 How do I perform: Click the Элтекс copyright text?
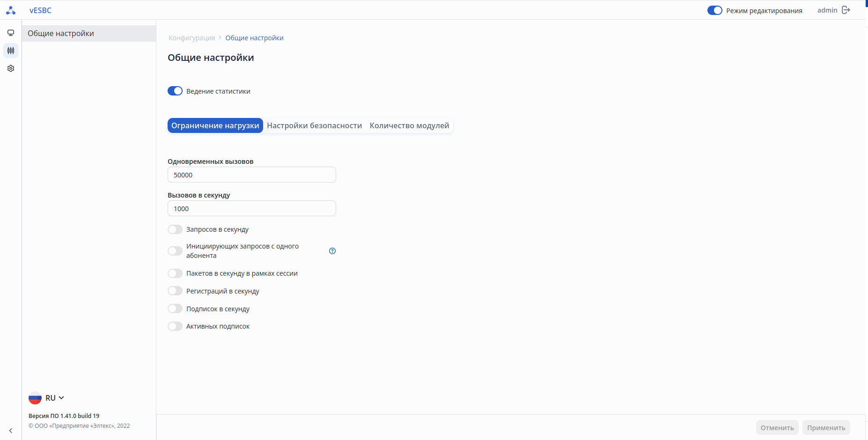[79, 426]
